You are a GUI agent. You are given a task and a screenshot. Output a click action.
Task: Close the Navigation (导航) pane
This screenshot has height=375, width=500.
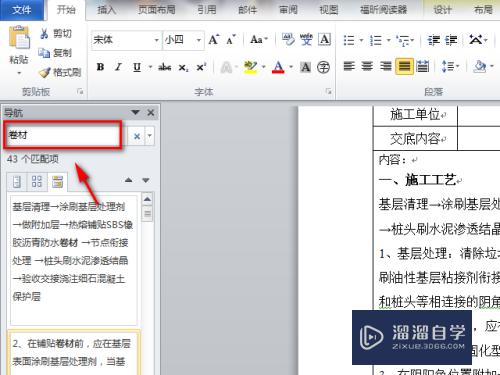(x=151, y=113)
